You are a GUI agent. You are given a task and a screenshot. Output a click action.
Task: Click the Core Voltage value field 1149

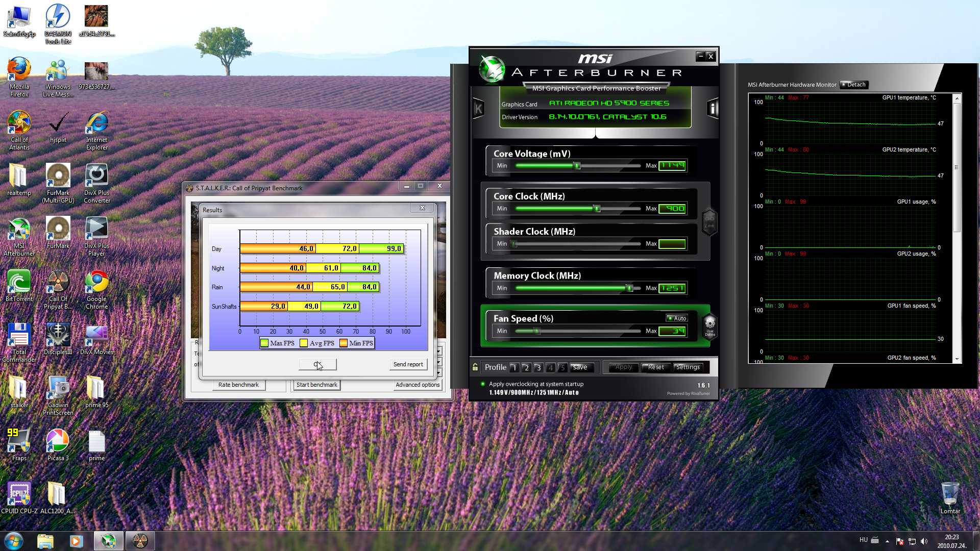672,165
